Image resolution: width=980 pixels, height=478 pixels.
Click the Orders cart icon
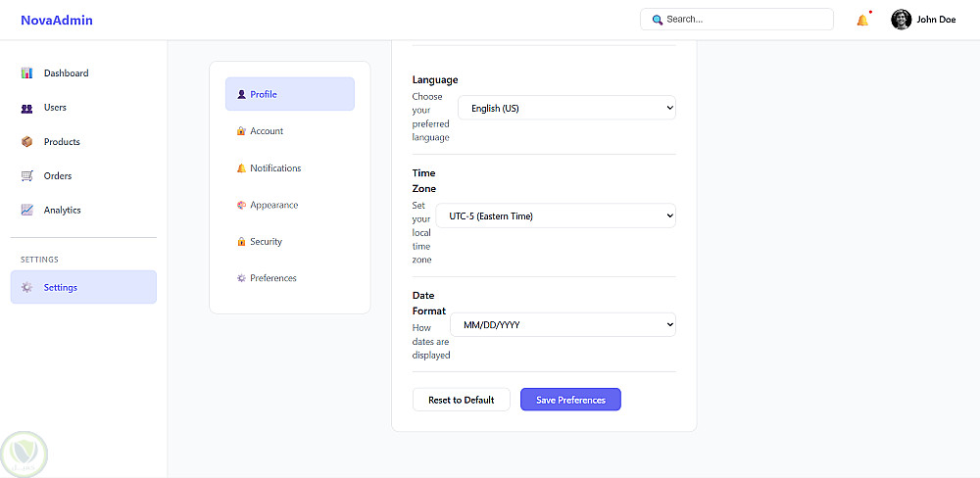click(x=27, y=176)
